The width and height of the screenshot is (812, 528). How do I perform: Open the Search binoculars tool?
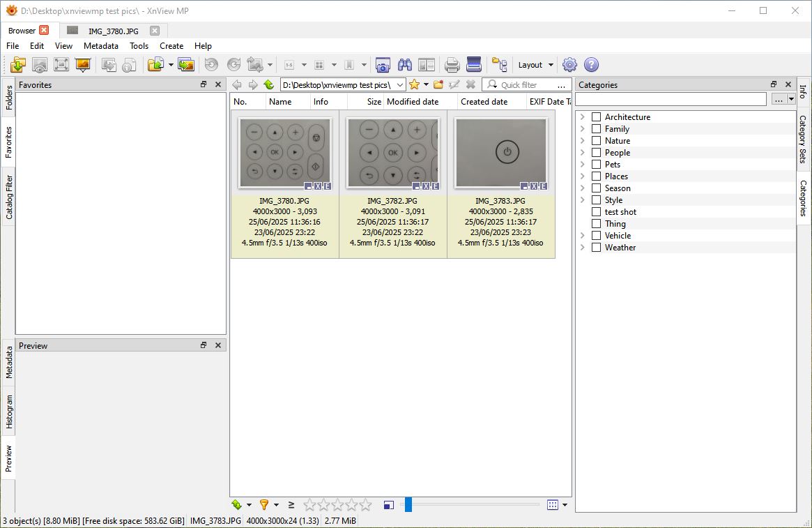(x=404, y=65)
